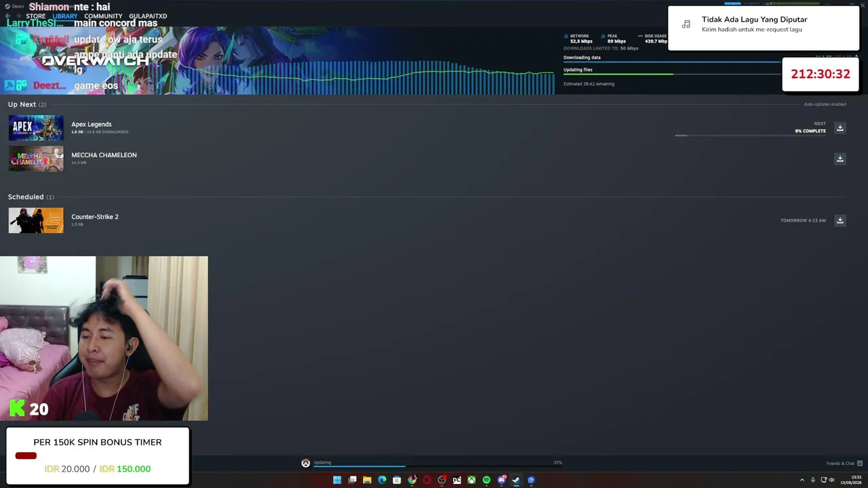Image resolution: width=868 pixels, height=488 pixels.
Task: Click the MECCHA CHAMELEON title
Action: [x=104, y=155]
